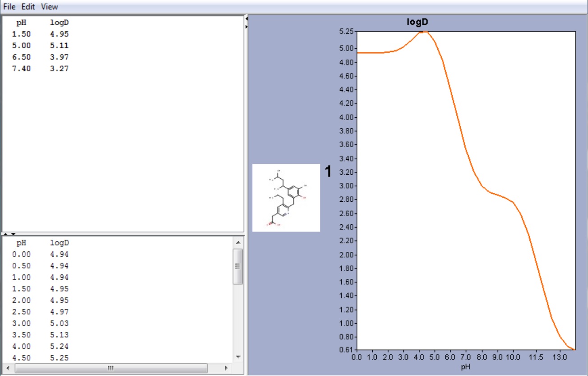
Task: Select the pH 7.40 row in upper table
Action: point(41,69)
